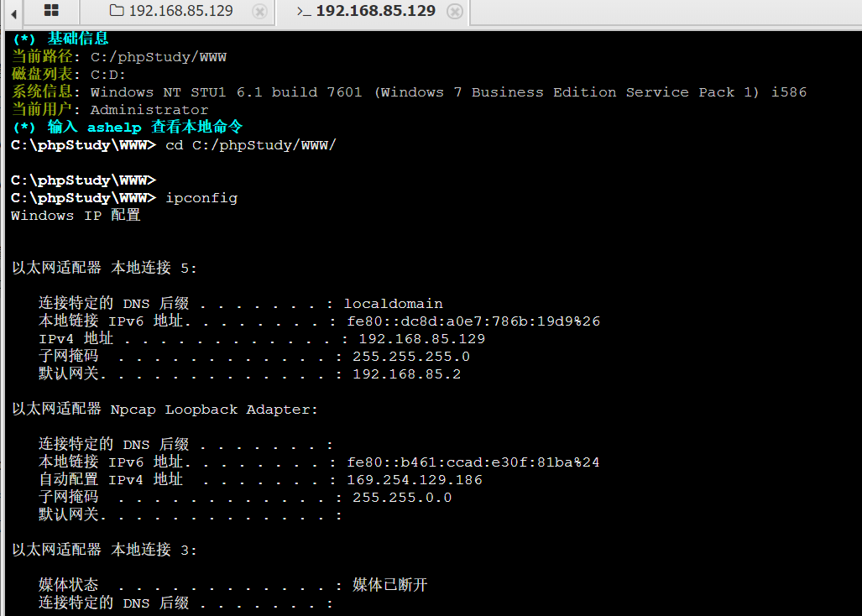Viewport: 862px width, 616px height.
Task: Close the terminal tab
Action: [x=455, y=12]
